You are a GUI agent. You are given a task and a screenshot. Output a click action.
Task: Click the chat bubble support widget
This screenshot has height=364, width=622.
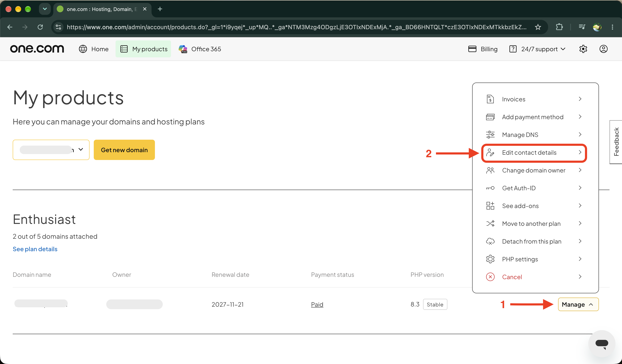click(x=602, y=343)
